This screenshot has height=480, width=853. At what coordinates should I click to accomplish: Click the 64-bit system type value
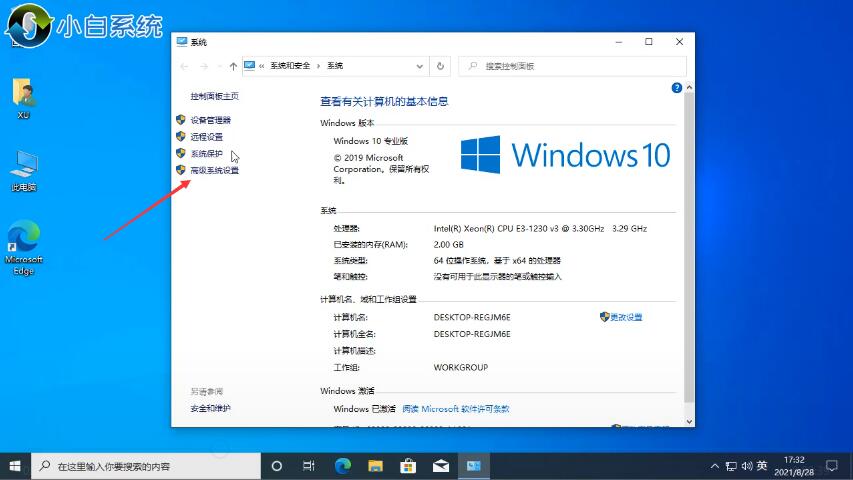click(497, 261)
